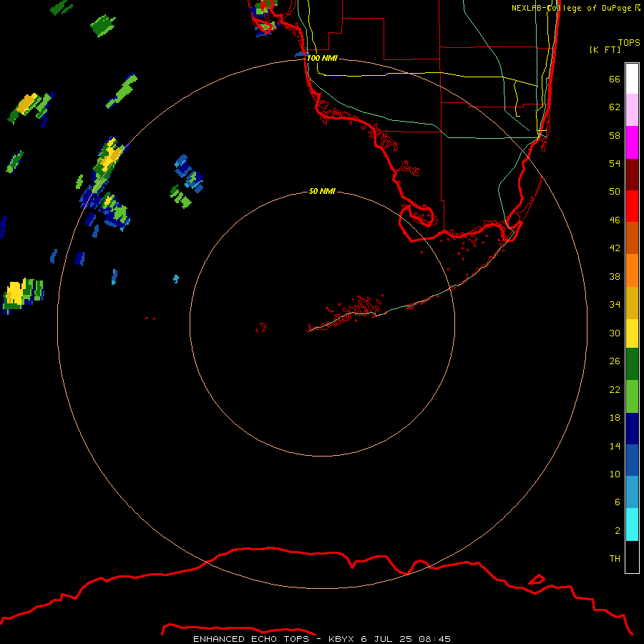
Task: Click the "54" legend value
Action: [x=615, y=163]
